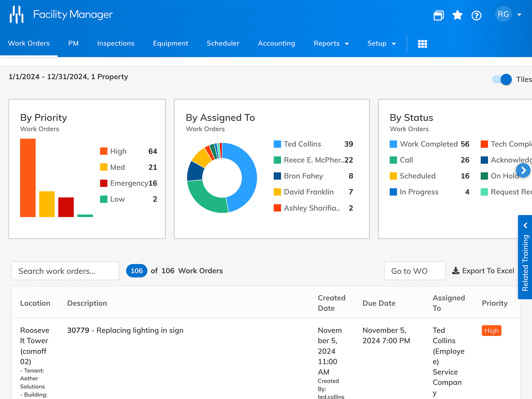Click the Export To Excel download icon
Viewport: 532px width, 399px height.
tap(456, 271)
